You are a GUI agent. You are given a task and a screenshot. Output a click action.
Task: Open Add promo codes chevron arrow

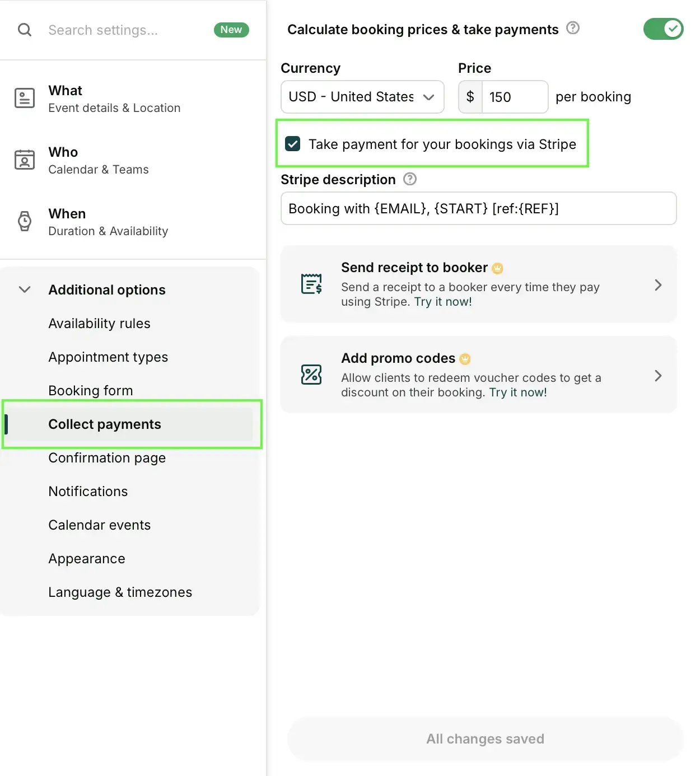pyautogui.click(x=658, y=376)
